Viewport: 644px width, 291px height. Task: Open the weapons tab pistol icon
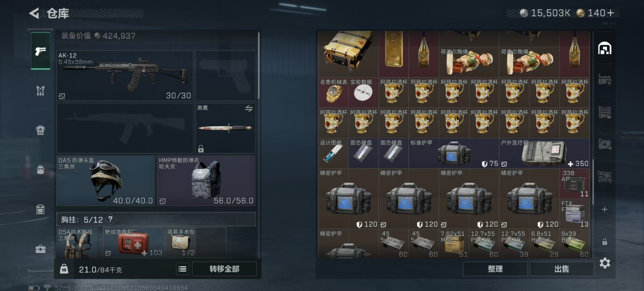pos(40,51)
